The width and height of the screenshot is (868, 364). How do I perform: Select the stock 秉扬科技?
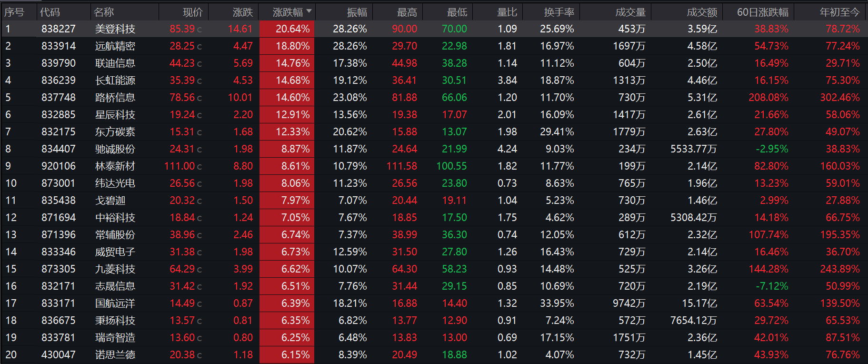115,321
